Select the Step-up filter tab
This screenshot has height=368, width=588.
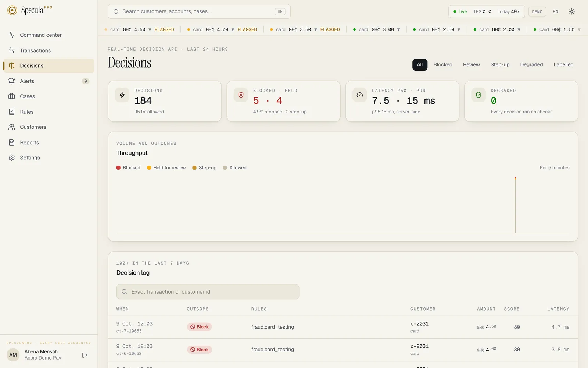click(x=500, y=65)
